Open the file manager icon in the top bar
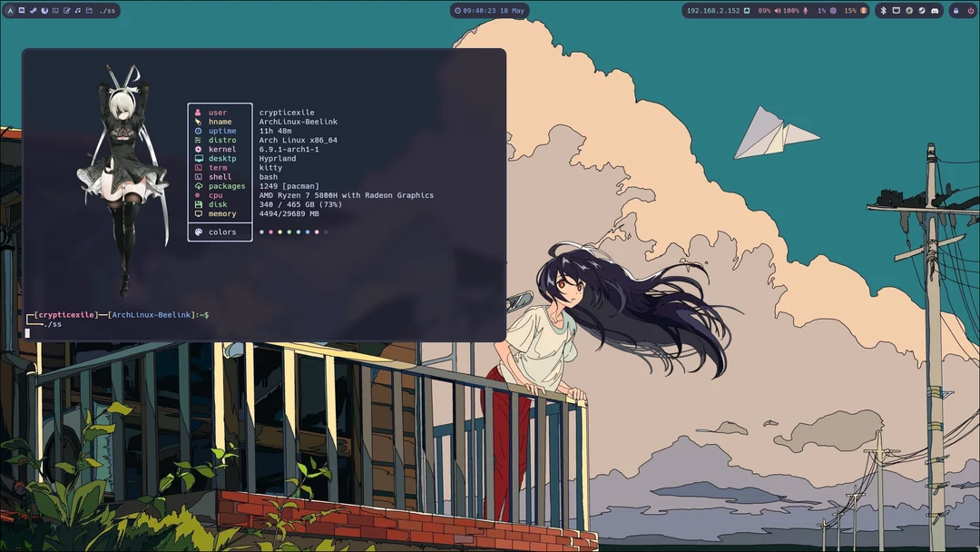This screenshot has height=552, width=980. pos(89,10)
